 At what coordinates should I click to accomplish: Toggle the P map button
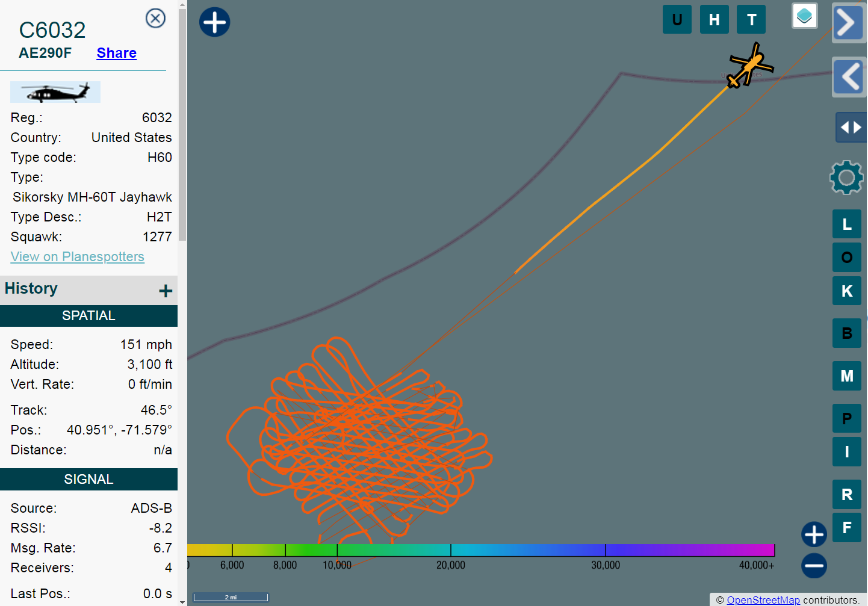pyautogui.click(x=847, y=418)
